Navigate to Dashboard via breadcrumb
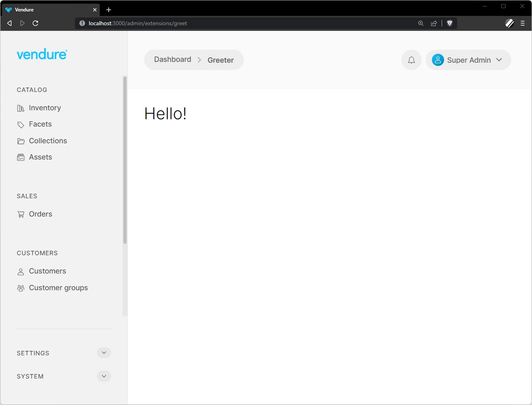The height and width of the screenshot is (405, 532). pos(172,59)
